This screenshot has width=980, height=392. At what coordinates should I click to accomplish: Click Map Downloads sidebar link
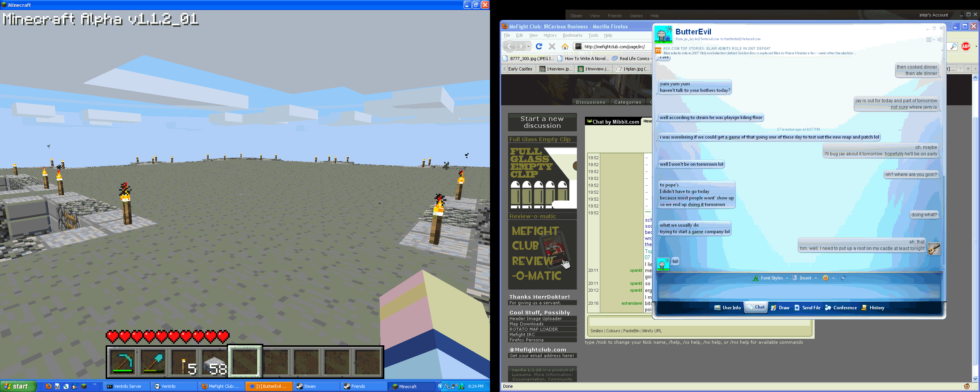[526, 324]
